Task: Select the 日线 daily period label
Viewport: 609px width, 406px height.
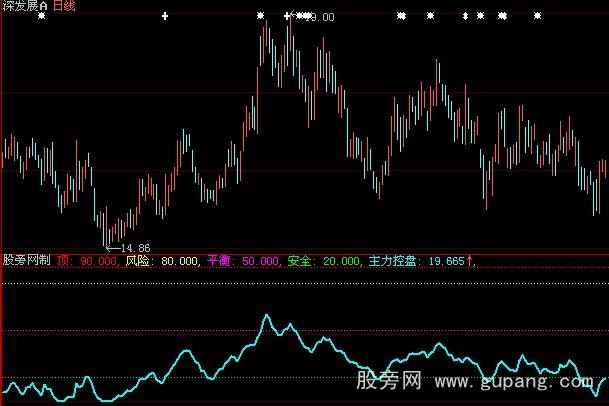Action: point(64,5)
